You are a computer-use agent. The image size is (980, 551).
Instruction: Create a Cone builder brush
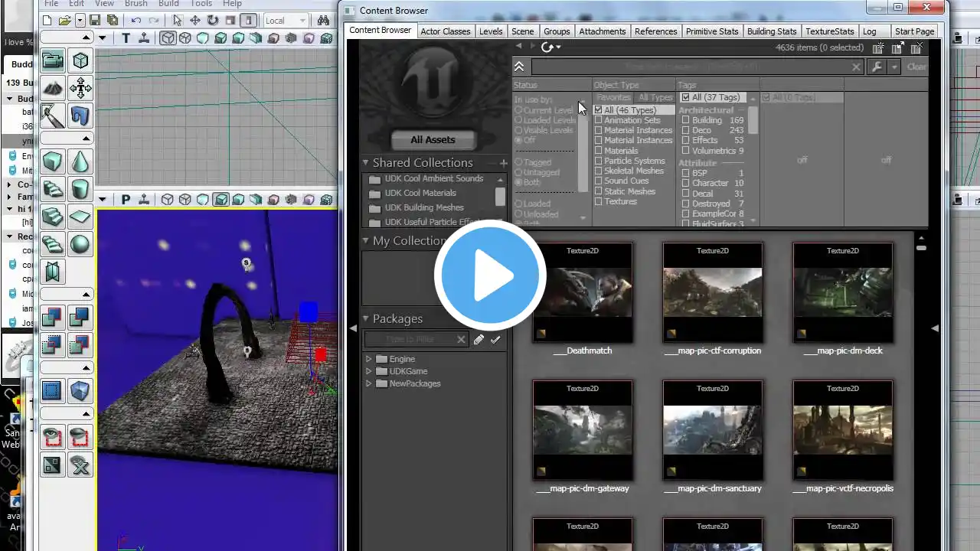pos(80,161)
